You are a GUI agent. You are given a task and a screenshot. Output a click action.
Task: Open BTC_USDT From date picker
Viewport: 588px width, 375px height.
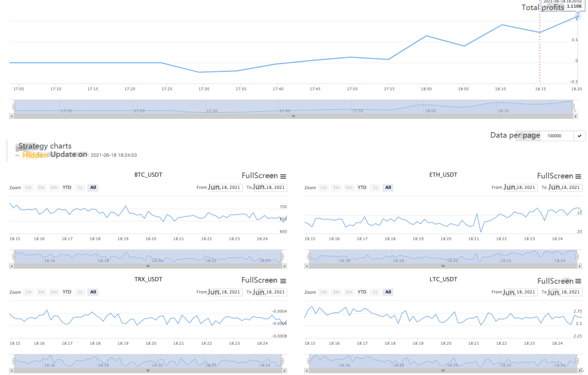click(225, 187)
